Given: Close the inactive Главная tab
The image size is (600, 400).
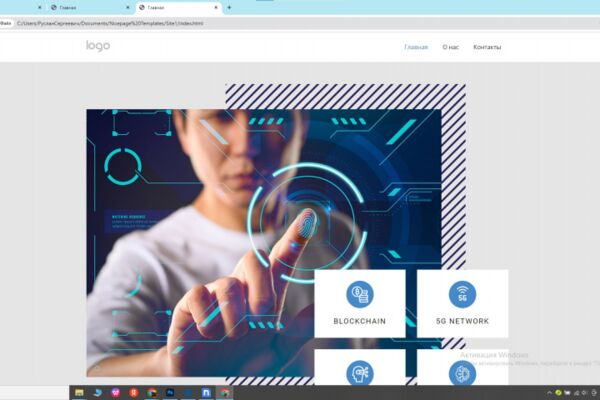Looking at the screenshot, I should click(x=127, y=7).
